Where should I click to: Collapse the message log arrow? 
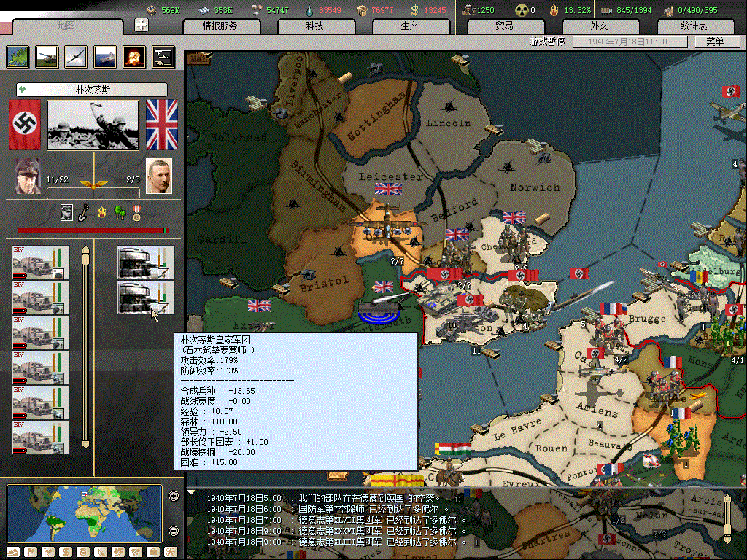pyautogui.click(x=191, y=492)
